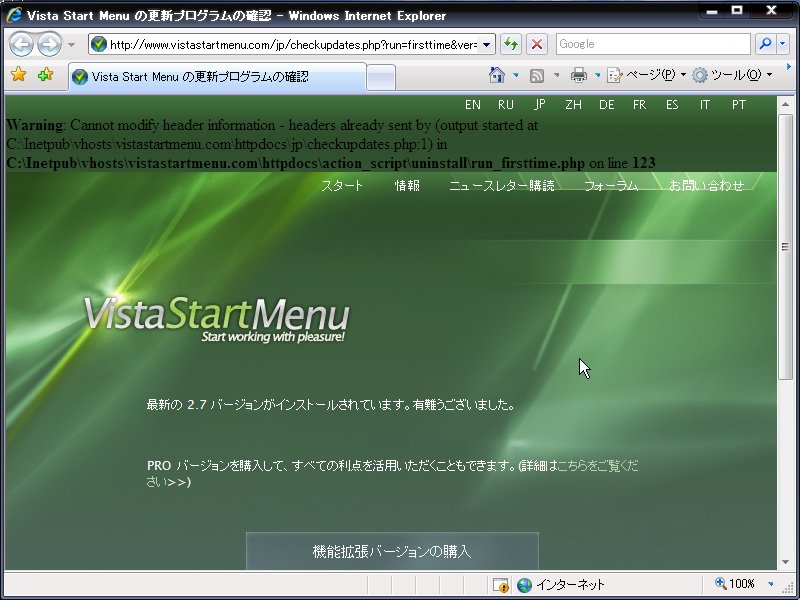800x600 pixels.
Task: Open the ニュースレター購読 navigation item
Action: point(502,186)
